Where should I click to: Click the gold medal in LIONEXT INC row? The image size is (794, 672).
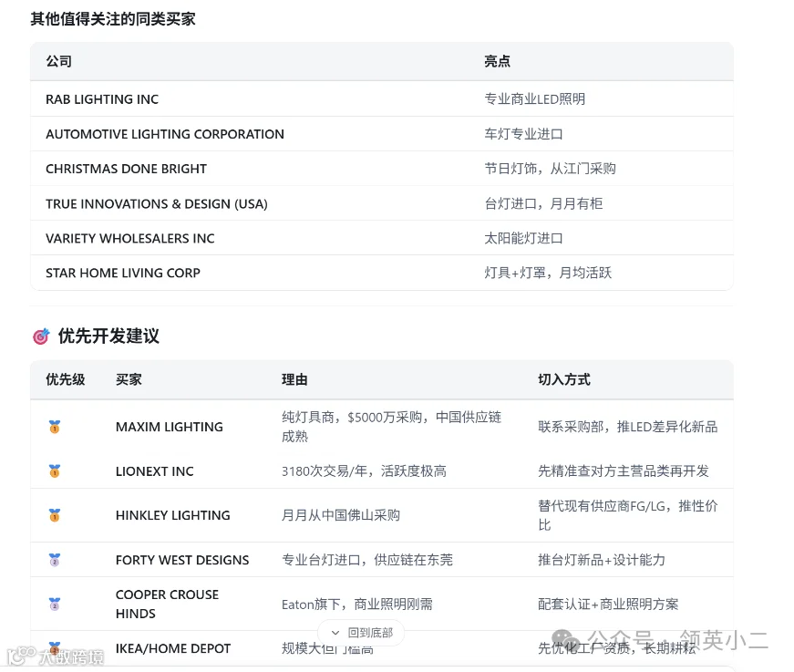pyautogui.click(x=55, y=471)
